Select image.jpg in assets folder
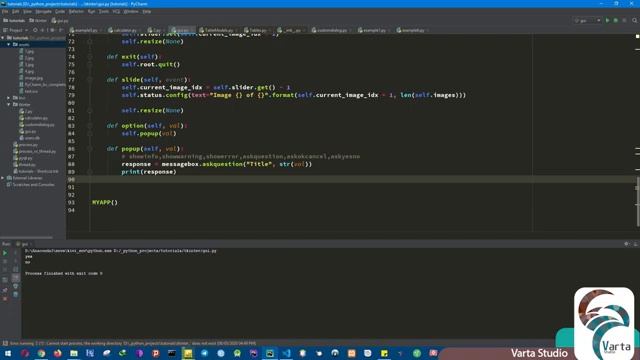 click(x=31, y=78)
